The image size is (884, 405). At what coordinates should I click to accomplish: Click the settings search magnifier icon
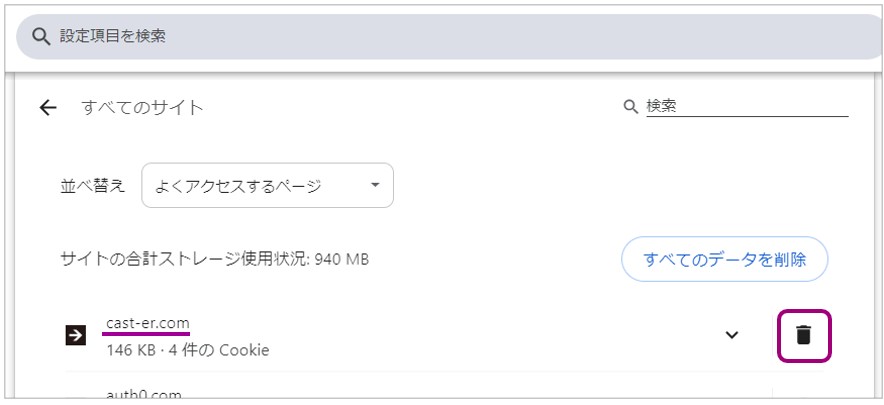point(41,37)
